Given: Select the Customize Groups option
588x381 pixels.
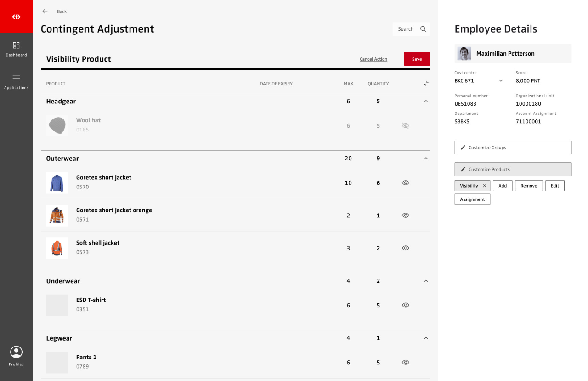Looking at the screenshot, I should 513,148.
